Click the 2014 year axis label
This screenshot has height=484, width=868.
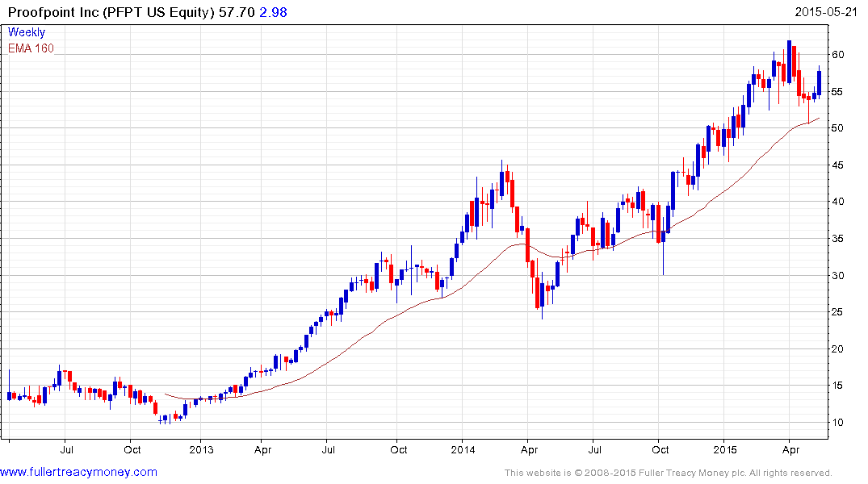463,449
